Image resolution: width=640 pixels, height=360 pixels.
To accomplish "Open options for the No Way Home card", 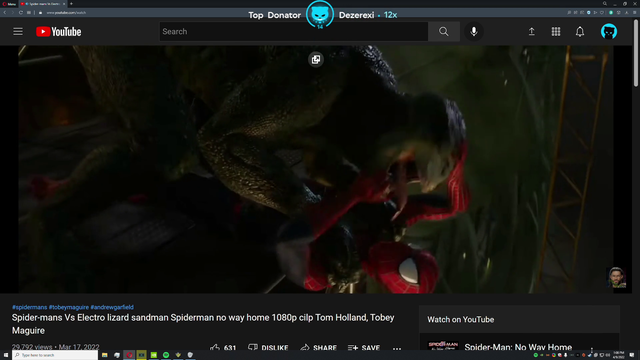I will pyautogui.click(x=591, y=349).
